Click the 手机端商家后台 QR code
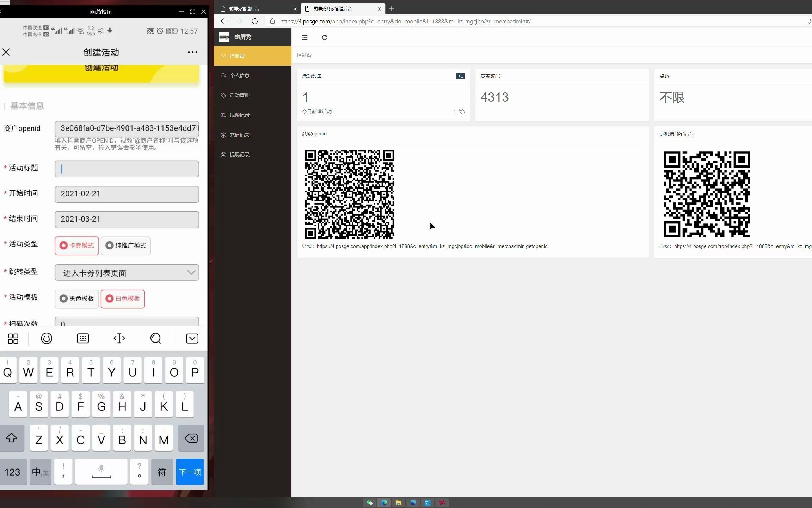Viewport: 812px width, 508px height. point(707,194)
